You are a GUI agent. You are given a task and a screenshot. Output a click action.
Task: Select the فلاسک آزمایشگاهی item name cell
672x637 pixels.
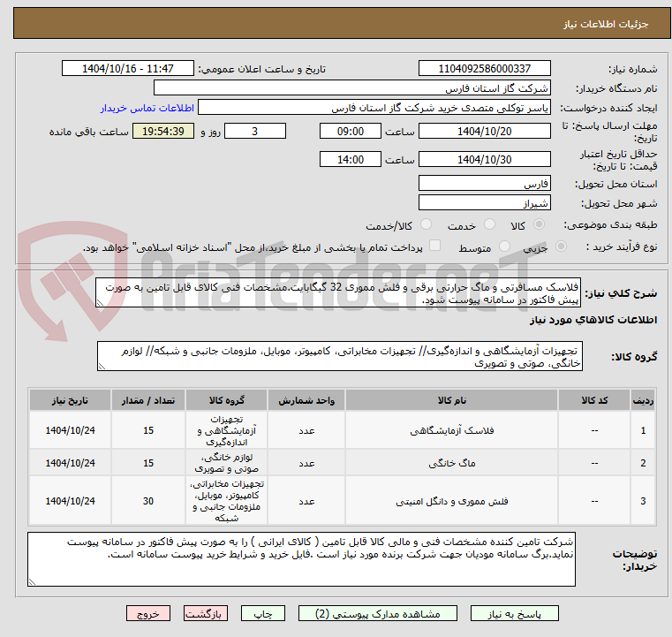coord(452,430)
